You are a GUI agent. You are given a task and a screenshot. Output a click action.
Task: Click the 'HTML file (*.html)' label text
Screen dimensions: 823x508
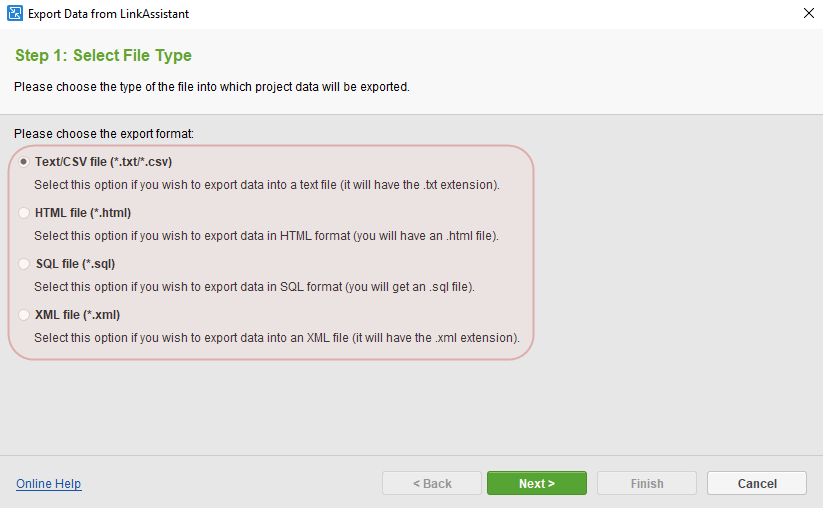(x=83, y=213)
